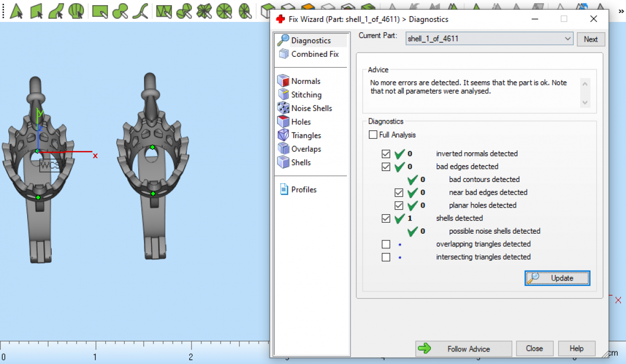Screen dimensions: 626x364
Task: Select the surface selection tool
Action: click(x=56, y=10)
